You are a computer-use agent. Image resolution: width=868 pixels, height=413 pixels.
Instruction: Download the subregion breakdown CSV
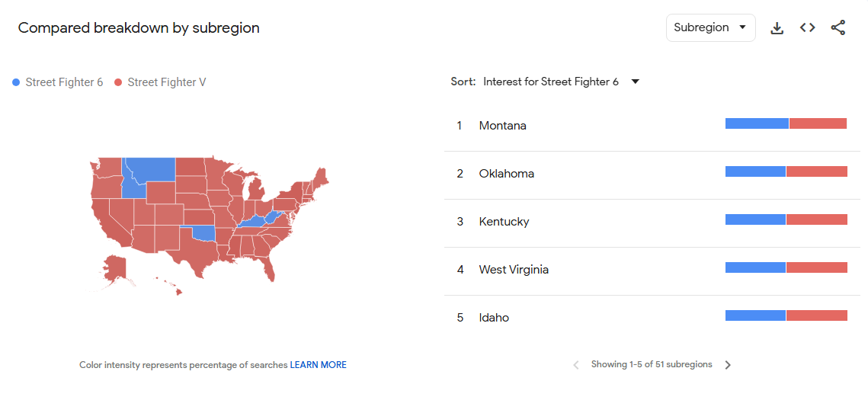[777, 28]
